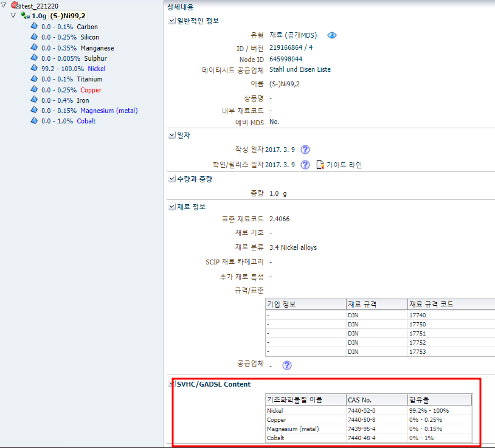Click CAS number 7440-48-4

click(361, 438)
